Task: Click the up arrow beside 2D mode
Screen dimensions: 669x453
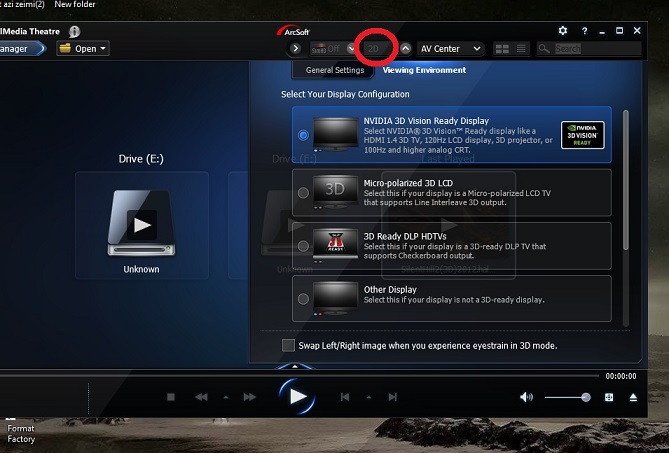Action: (405, 49)
